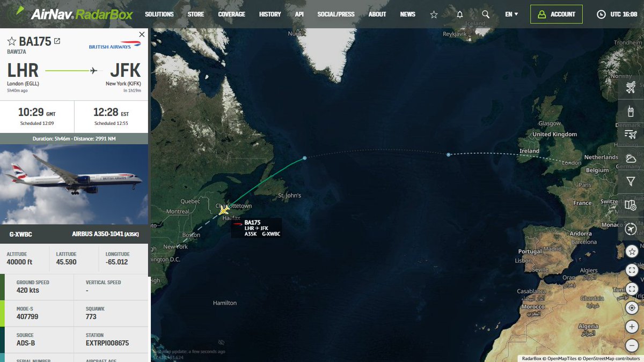Open favorites star in top bar

point(434,14)
